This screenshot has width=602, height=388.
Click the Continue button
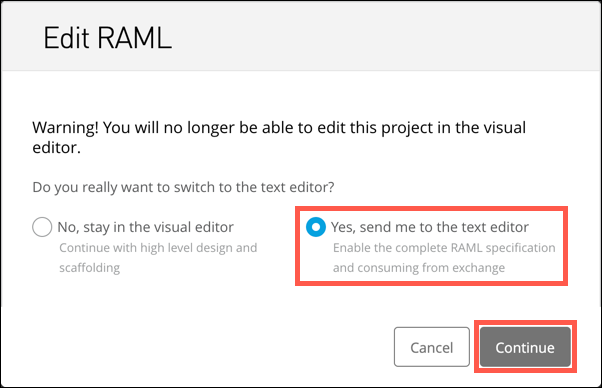pyautogui.click(x=525, y=347)
